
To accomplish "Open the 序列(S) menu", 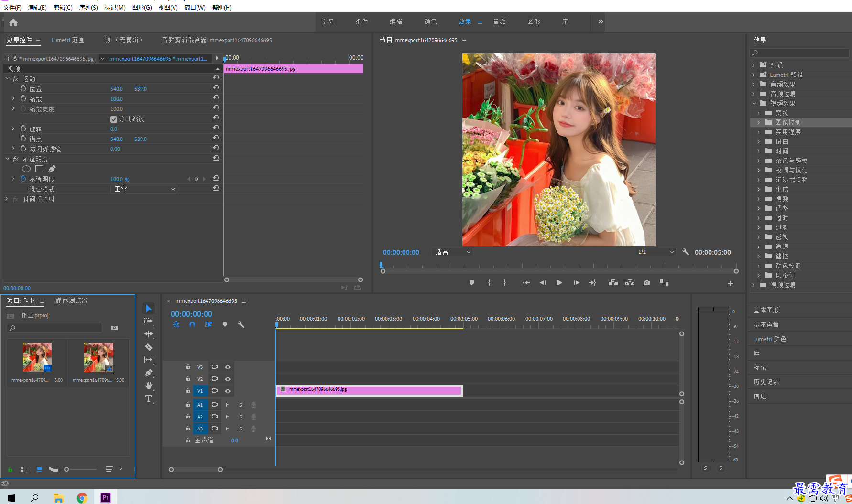I will coord(88,7).
